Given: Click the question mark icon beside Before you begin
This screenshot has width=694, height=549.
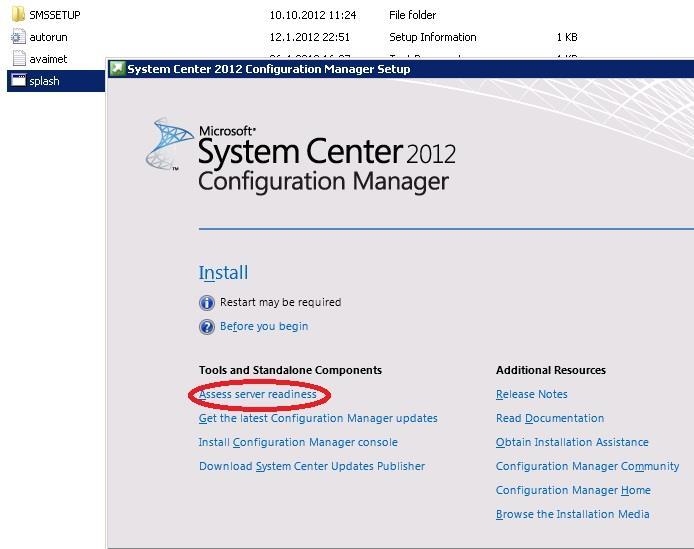Looking at the screenshot, I should [207, 327].
